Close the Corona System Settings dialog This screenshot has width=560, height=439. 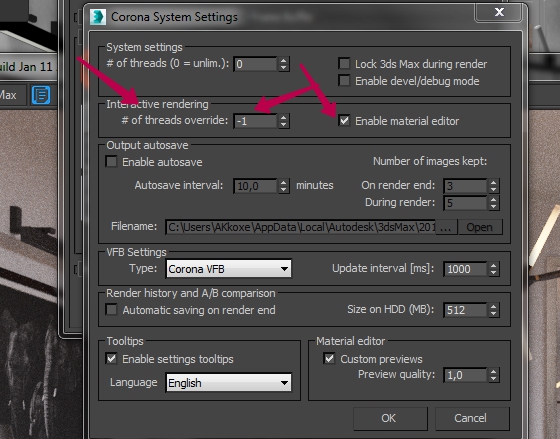point(499,12)
